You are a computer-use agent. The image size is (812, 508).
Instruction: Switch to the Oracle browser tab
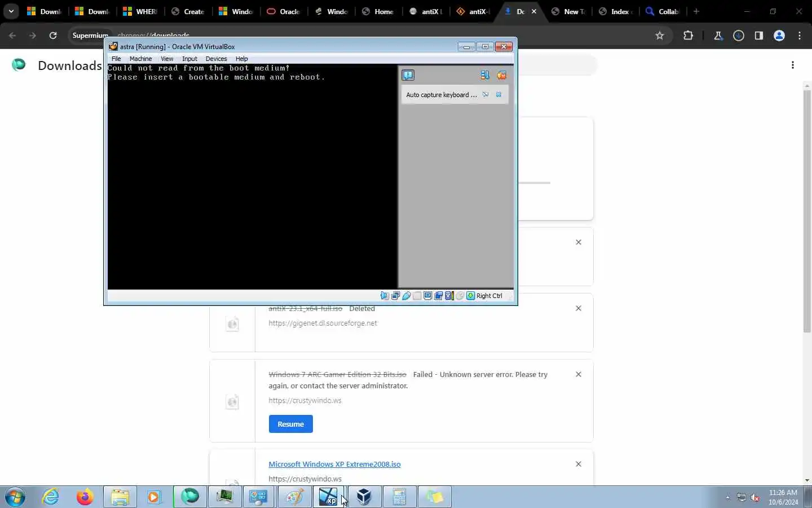[284, 11]
